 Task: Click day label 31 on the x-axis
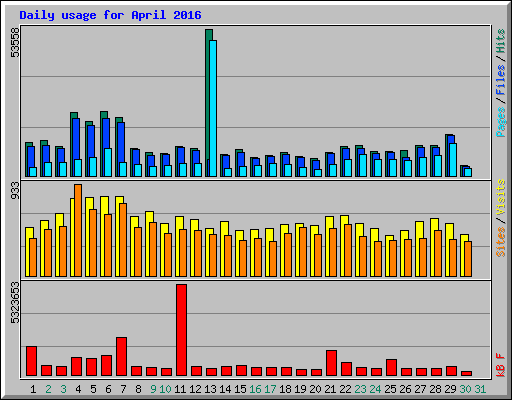tap(480, 389)
